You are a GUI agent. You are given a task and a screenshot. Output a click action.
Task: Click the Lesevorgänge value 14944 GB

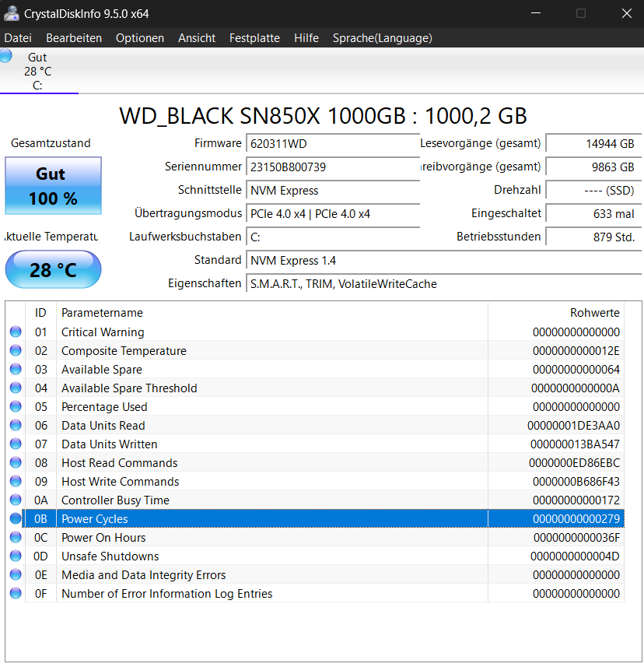593,144
